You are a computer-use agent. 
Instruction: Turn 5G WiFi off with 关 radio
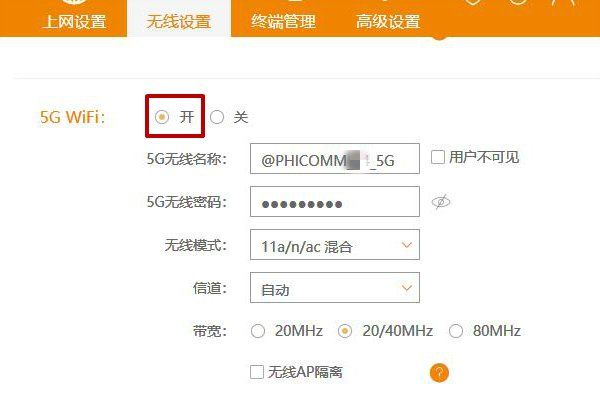[x=217, y=117]
